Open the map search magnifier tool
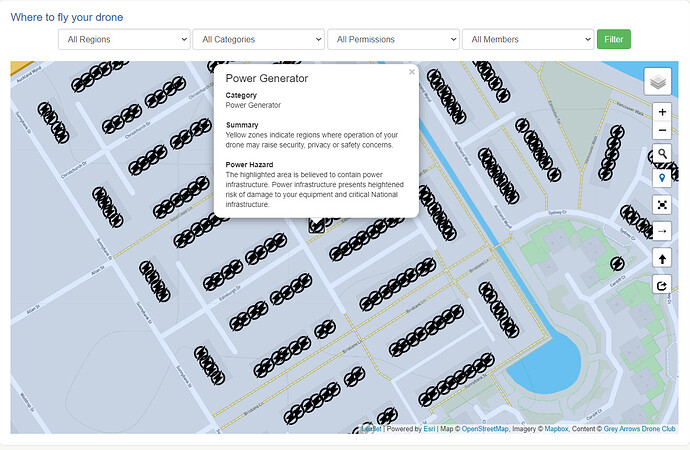The width and height of the screenshot is (690, 450). pos(661,154)
